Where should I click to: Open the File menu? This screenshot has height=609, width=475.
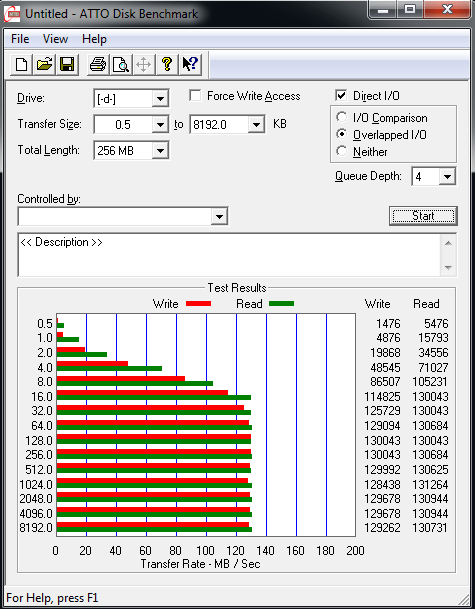point(20,39)
